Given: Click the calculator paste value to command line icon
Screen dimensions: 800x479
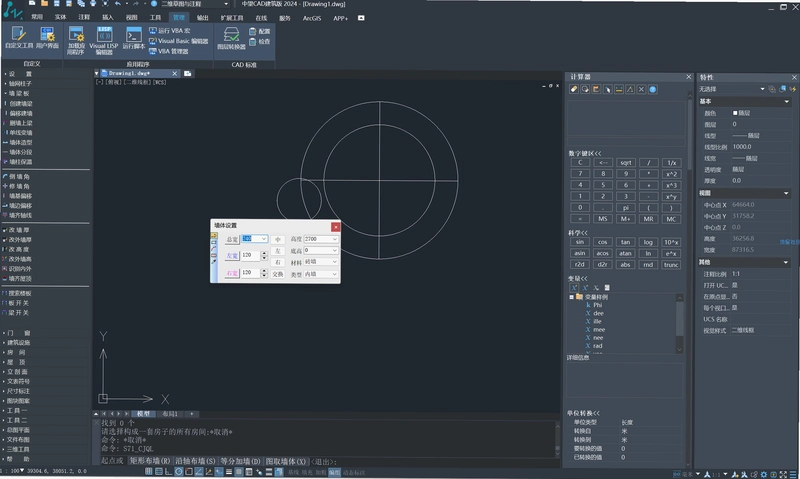Looking at the screenshot, I should [x=596, y=89].
